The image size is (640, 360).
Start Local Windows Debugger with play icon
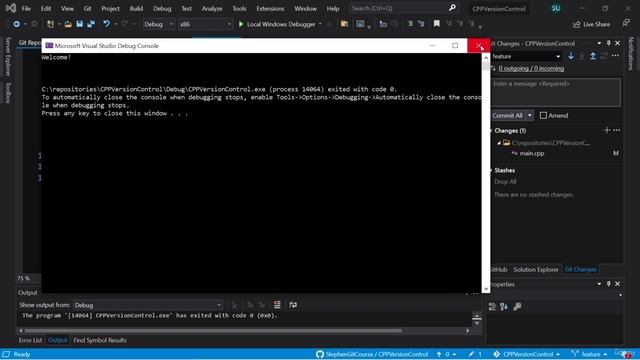pyautogui.click(x=277, y=24)
